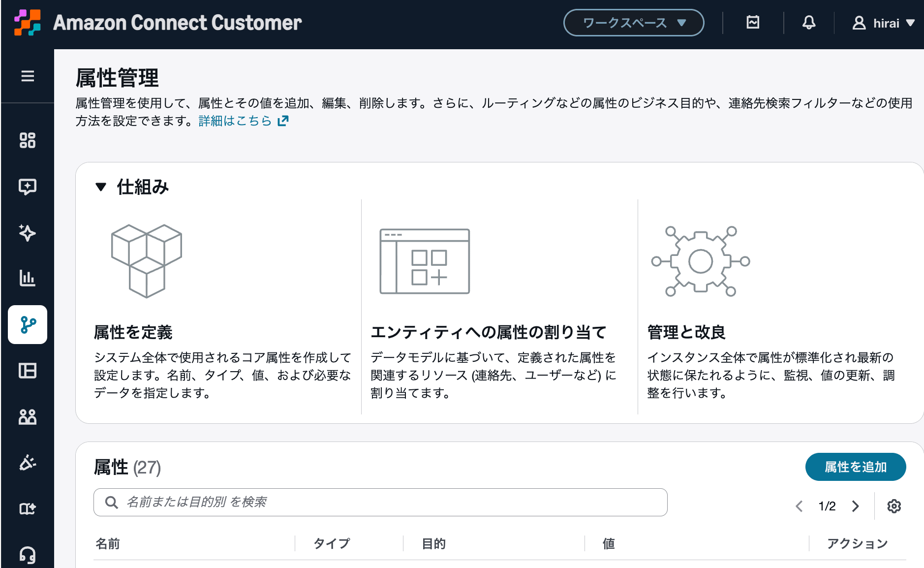The image size is (924, 568).
Task: Open the 詳細はこちら link
Action: pyautogui.click(x=244, y=121)
